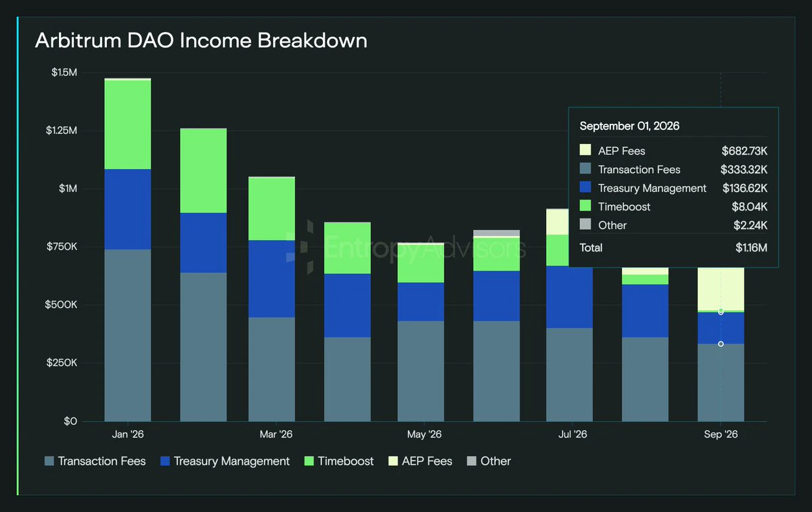Toggle the Transaction Fees legend item
This screenshot has height=512, width=812.
[x=95, y=461]
